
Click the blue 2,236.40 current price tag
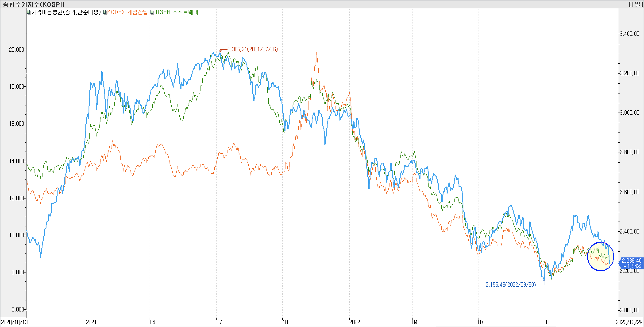pyautogui.click(x=631, y=263)
